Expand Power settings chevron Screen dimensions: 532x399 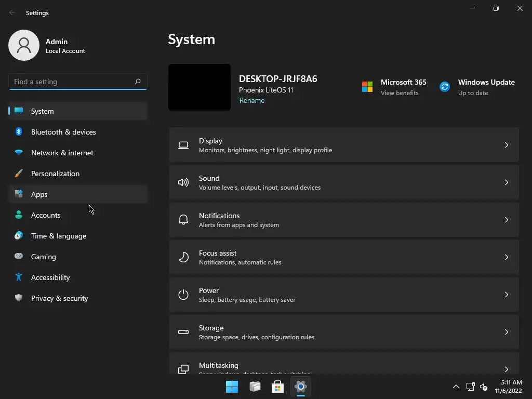coord(506,295)
